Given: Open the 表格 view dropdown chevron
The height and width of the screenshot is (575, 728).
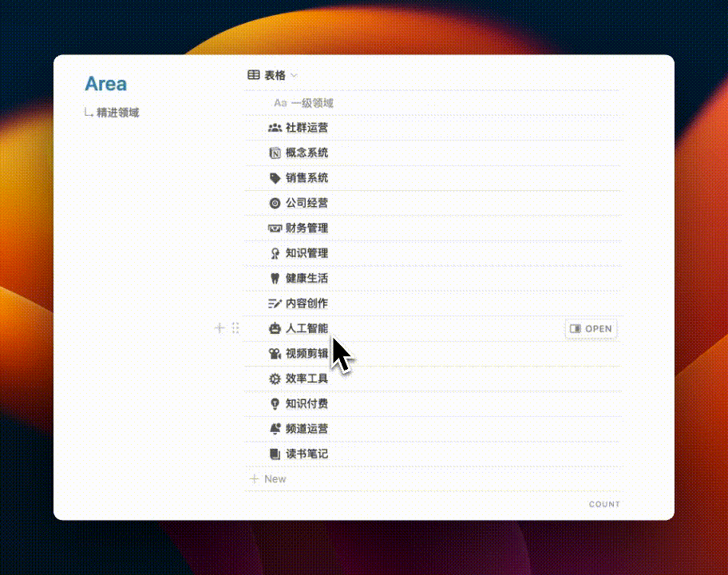Looking at the screenshot, I should tap(295, 74).
